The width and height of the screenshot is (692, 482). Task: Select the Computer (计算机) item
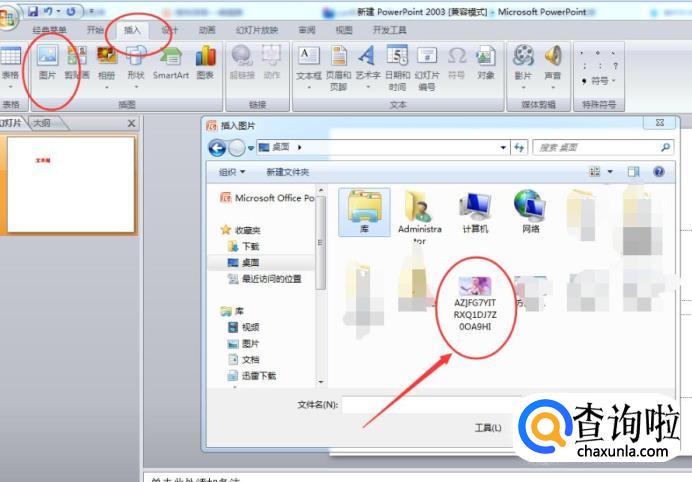pos(475,212)
